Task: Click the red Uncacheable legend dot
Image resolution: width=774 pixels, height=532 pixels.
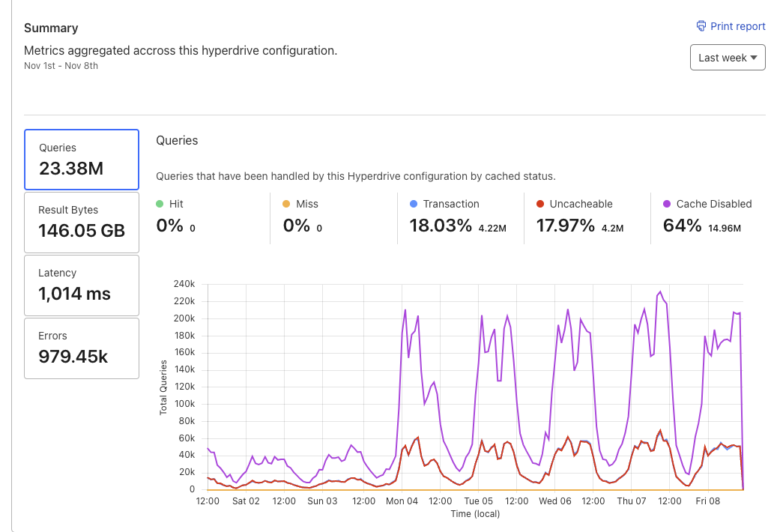Action: (x=540, y=204)
